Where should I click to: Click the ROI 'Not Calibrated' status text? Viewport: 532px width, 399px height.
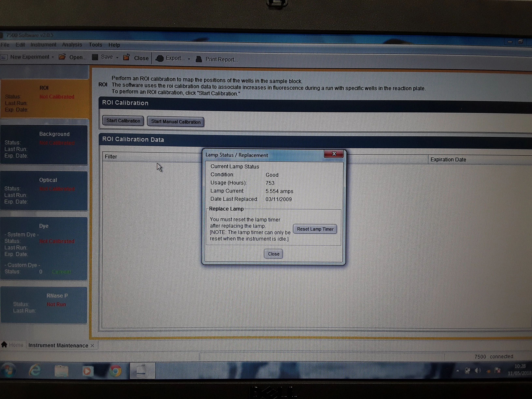point(57,97)
